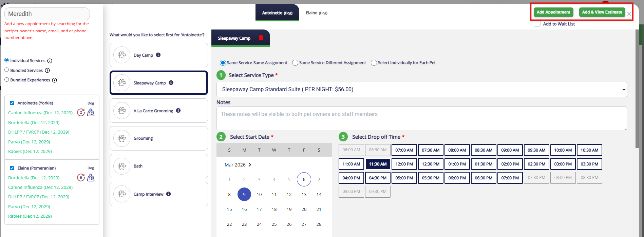Choose the Day Camp service card
The width and height of the screenshot is (644, 237).
tap(159, 55)
